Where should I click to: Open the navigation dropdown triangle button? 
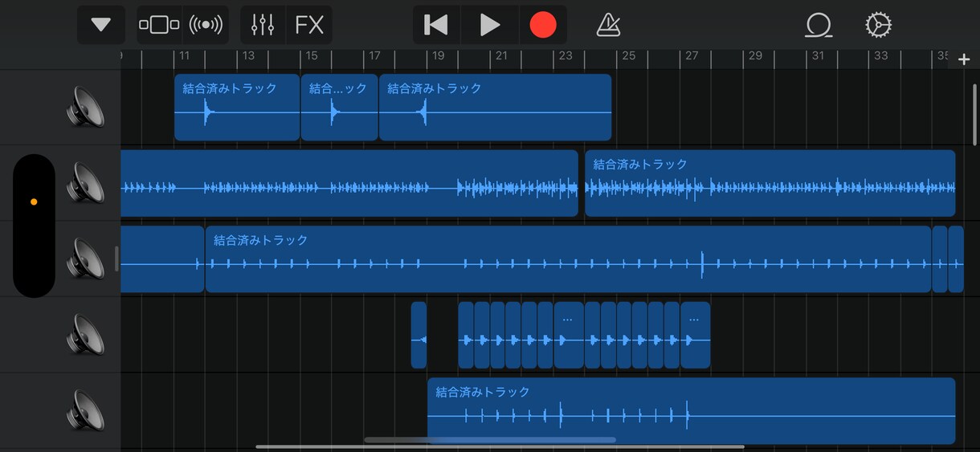[x=101, y=25]
